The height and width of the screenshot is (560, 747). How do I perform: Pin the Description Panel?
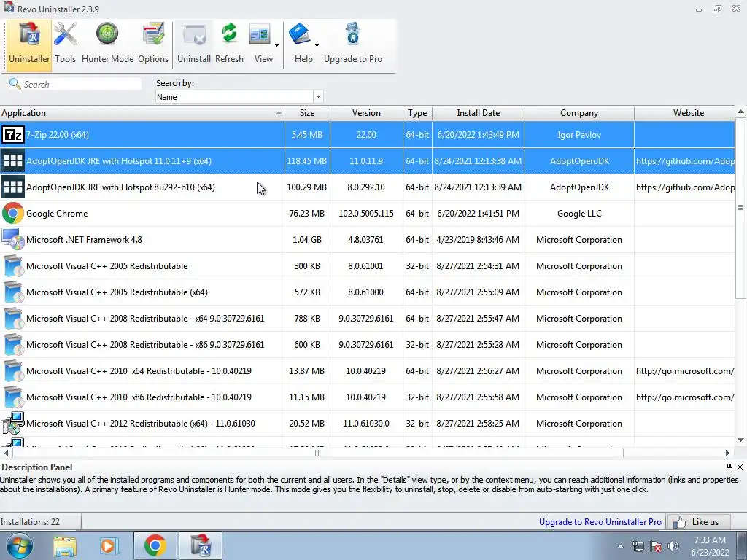coord(729,467)
